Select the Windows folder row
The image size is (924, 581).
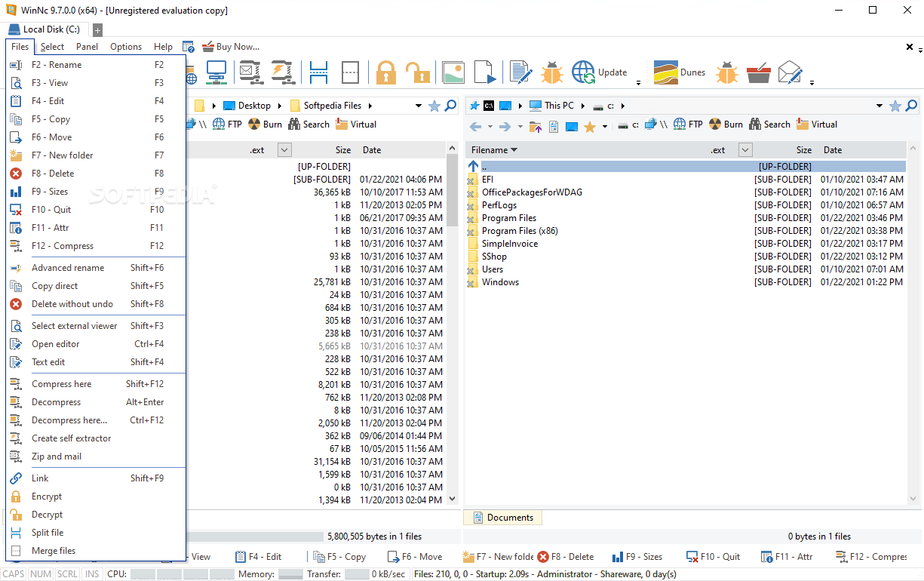click(x=686, y=282)
